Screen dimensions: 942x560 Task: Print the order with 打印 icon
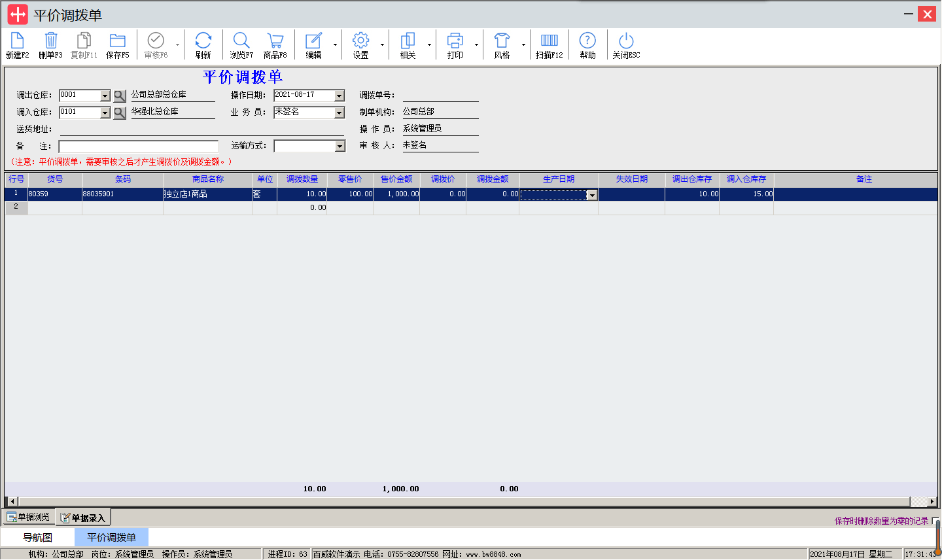point(455,45)
